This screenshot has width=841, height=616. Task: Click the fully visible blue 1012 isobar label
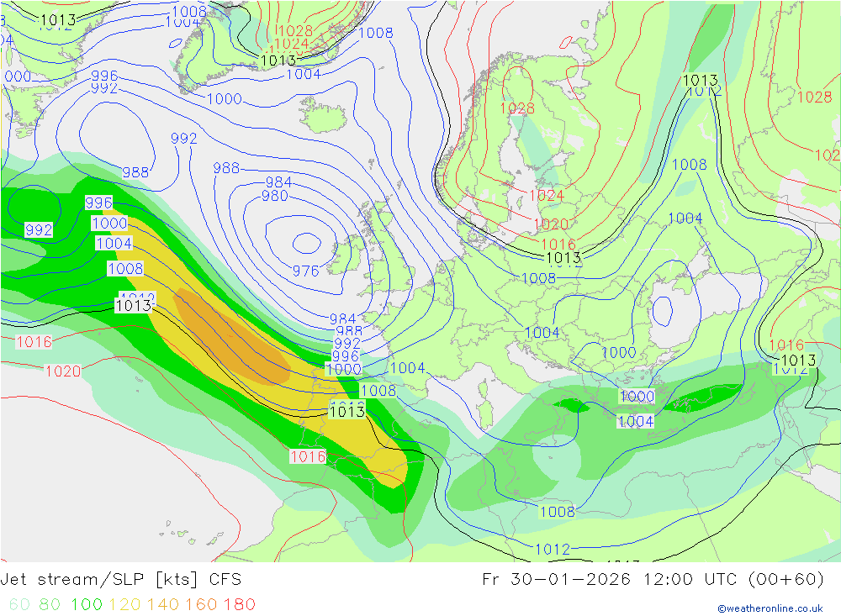click(553, 549)
